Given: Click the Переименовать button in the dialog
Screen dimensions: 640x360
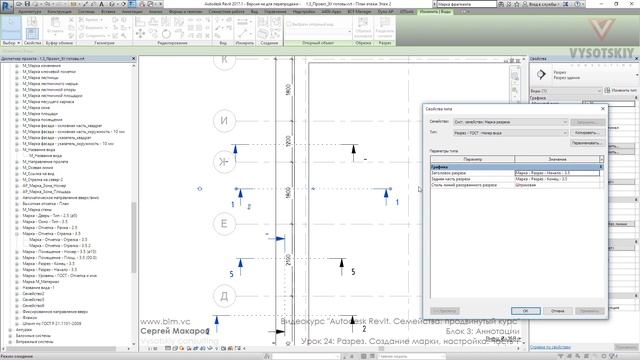Looking at the screenshot, I should (x=586, y=143).
